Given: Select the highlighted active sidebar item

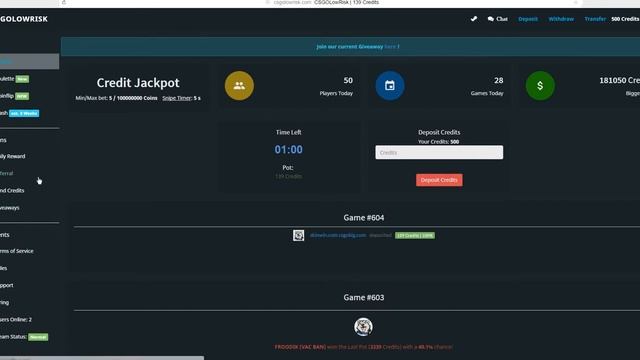Looking at the screenshot, I should [29, 61].
